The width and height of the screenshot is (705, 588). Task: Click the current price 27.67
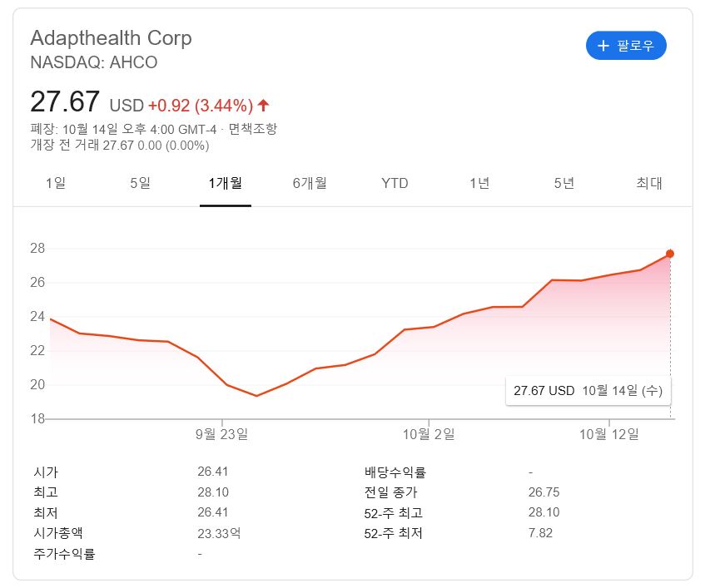[65, 101]
